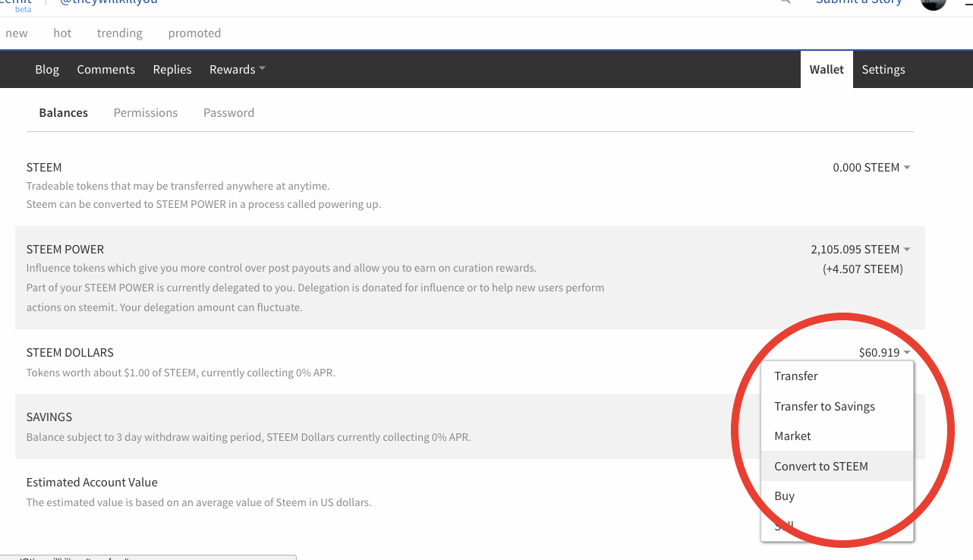973x560 pixels.
Task: Open the hot posts feed
Action: click(x=62, y=33)
